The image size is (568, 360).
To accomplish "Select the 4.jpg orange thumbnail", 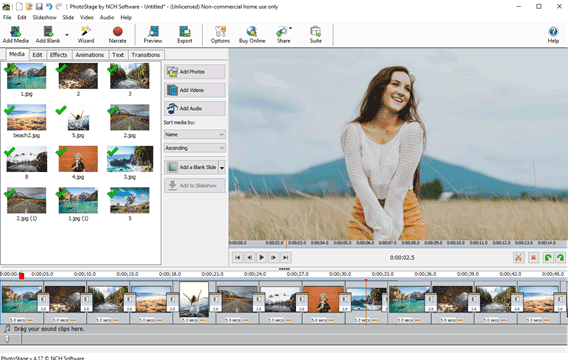I will point(78,159).
